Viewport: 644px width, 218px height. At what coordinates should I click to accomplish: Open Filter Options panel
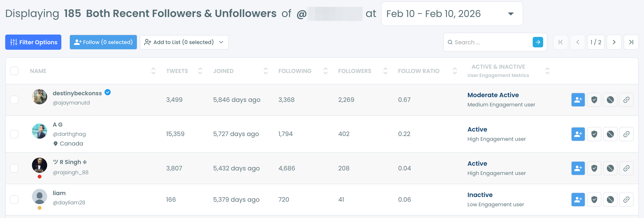click(33, 42)
